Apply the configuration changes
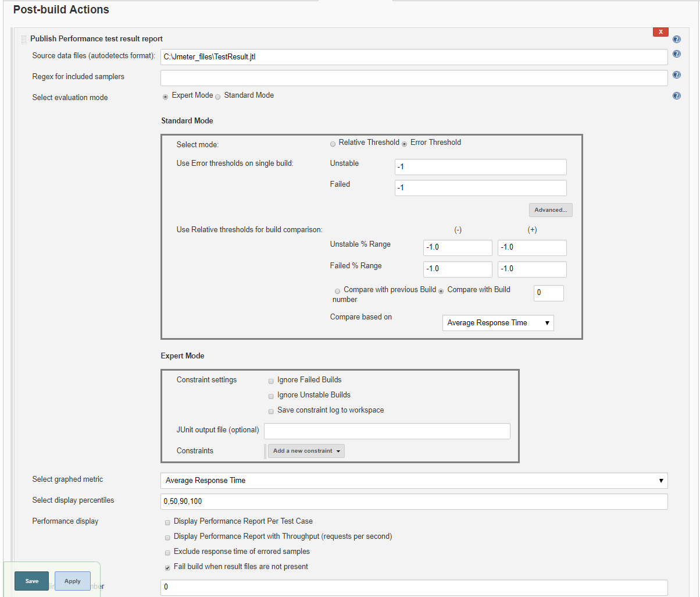 pyautogui.click(x=73, y=581)
